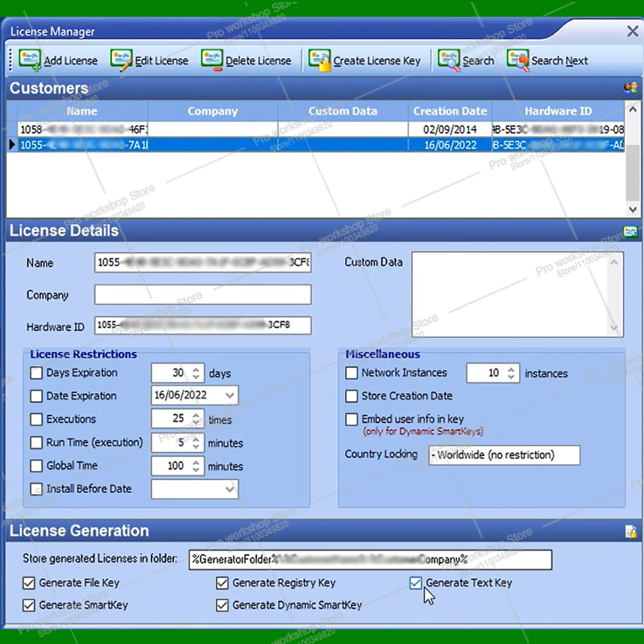Click the Creation Date column header

pyautogui.click(x=450, y=111)
